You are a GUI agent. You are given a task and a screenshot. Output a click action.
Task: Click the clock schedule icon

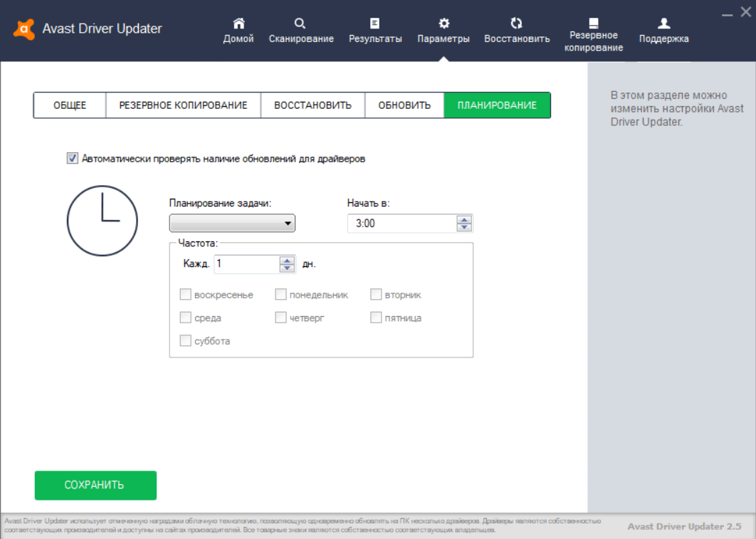[103, 221]
